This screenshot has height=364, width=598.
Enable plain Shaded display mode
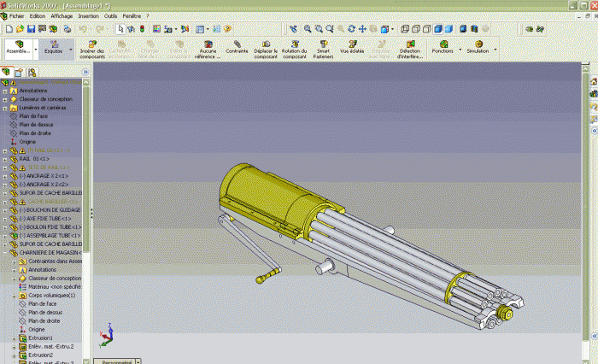(448, 29)
